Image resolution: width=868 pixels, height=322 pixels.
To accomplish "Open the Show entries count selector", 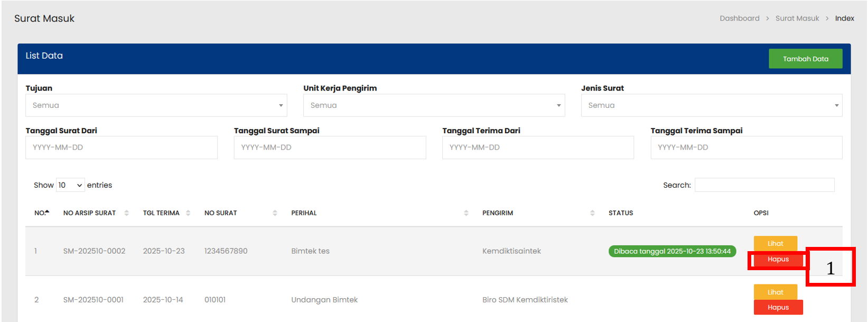I will click(70, 185).
